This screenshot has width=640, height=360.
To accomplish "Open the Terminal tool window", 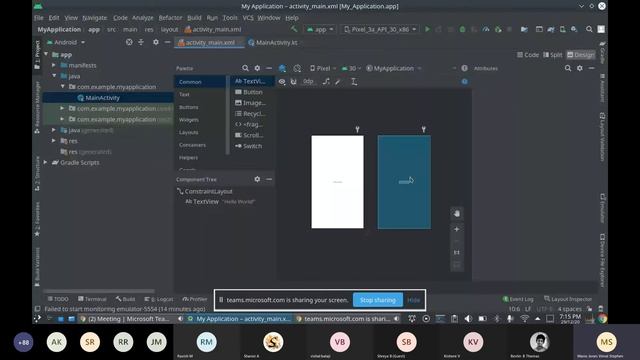I will click(x=92, y=299).
